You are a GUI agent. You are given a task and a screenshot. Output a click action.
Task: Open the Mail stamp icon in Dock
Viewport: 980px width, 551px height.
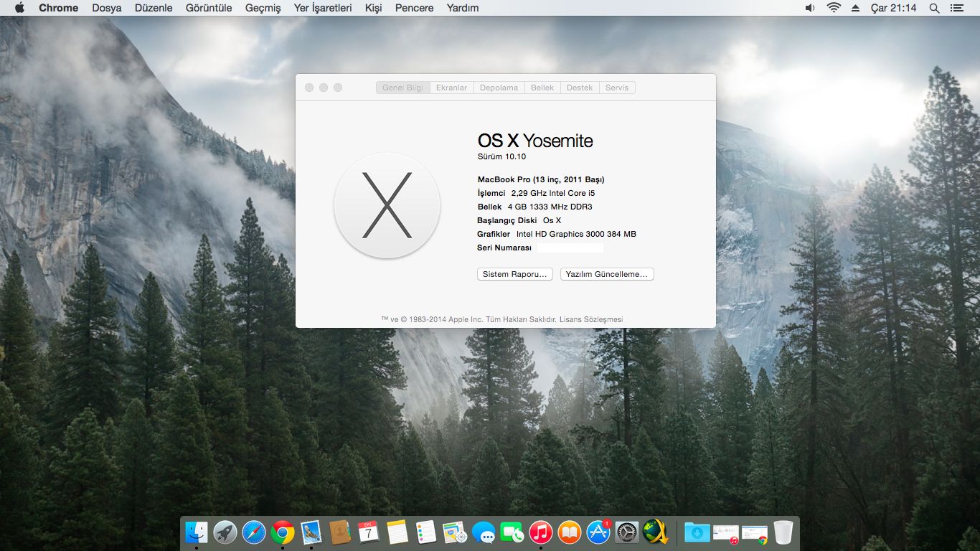[311, 532]
